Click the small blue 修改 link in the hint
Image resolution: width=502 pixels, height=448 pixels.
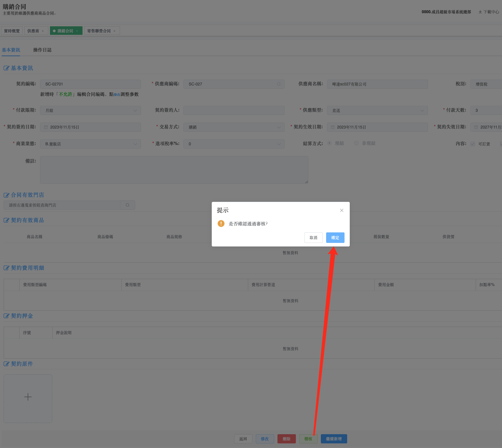click(x=117, y=95)
